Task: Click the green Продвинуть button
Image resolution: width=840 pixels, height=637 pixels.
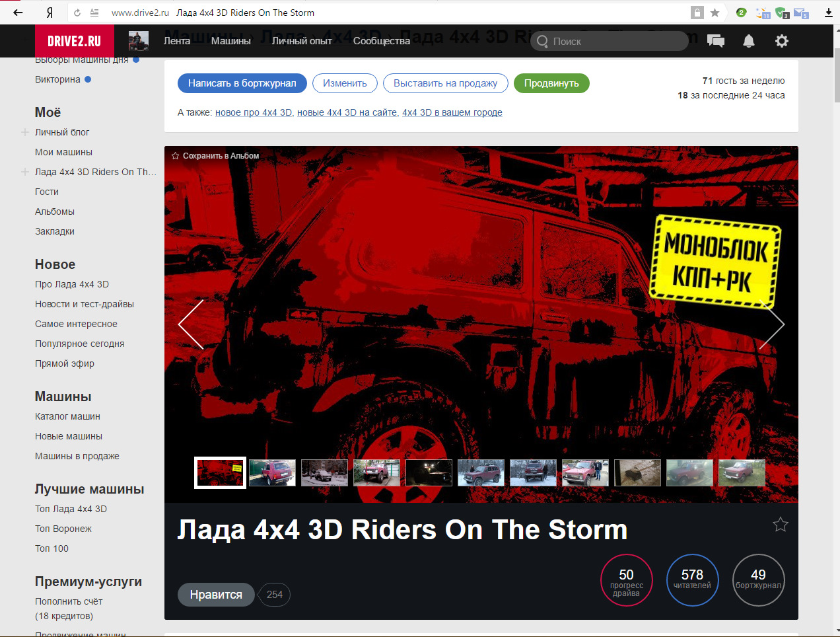Action: pos(551,83)
